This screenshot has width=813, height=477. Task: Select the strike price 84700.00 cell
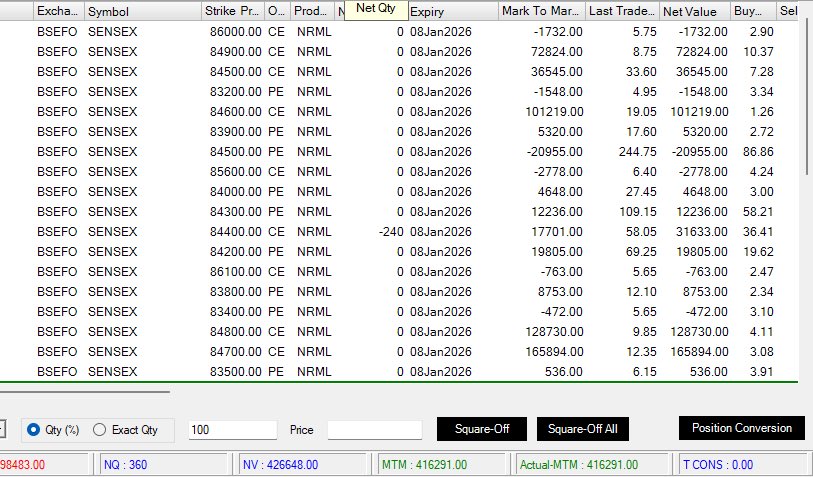235,352
